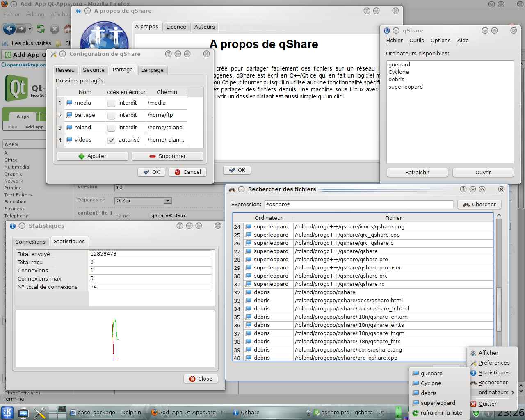Click info icon in Statistiques titlebar

13,226
